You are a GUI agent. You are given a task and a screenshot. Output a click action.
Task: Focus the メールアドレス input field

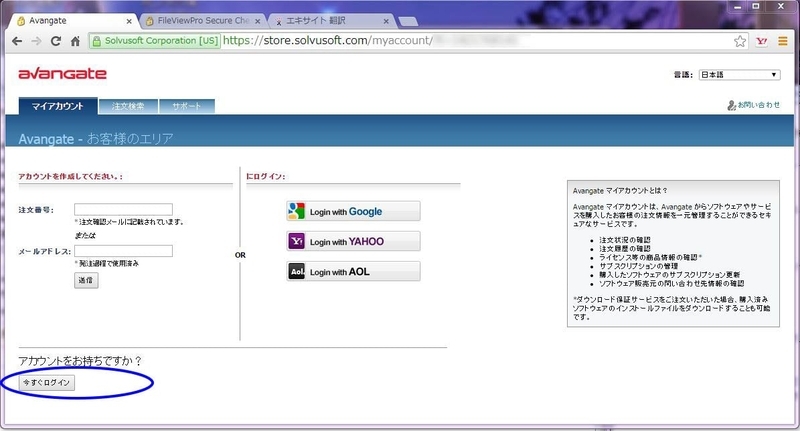coord(123,251)
